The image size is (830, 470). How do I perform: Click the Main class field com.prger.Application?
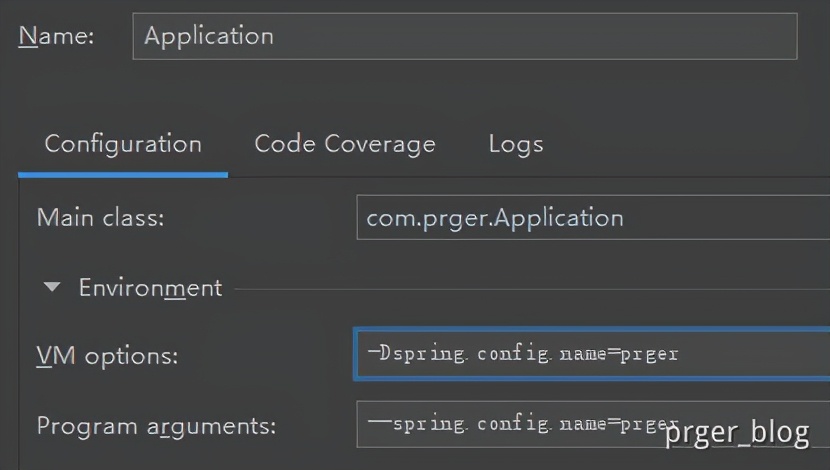(x=593, y=218)
